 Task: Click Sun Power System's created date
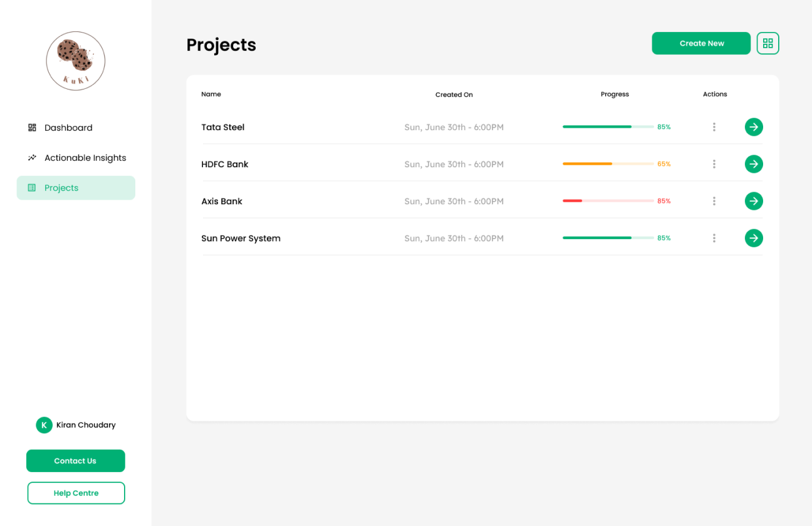point(454,238)
